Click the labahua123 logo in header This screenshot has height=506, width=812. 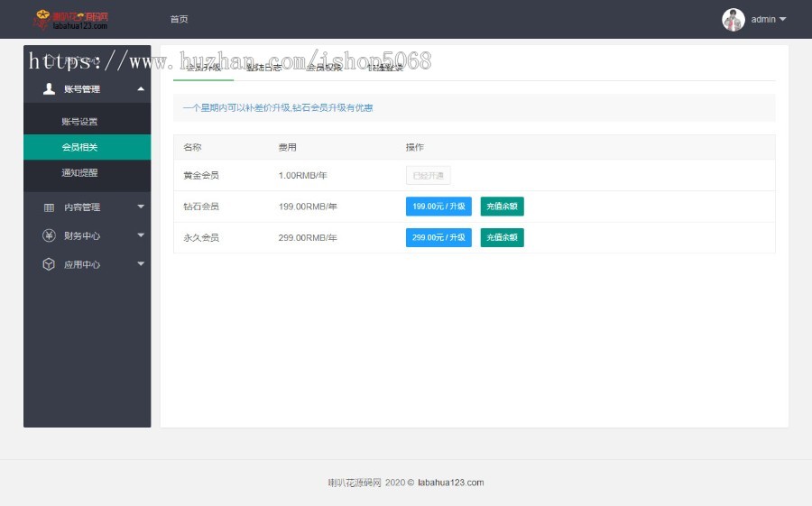(71, 19)
